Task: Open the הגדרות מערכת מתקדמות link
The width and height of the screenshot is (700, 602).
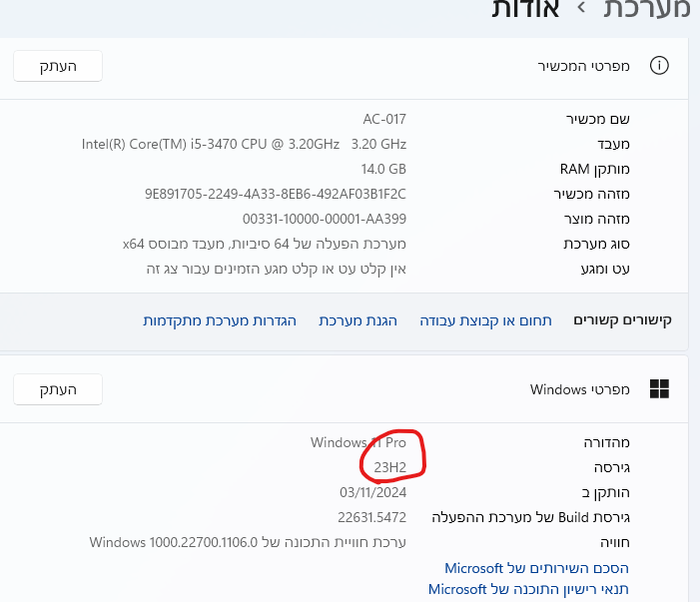Action: [220, 320]
